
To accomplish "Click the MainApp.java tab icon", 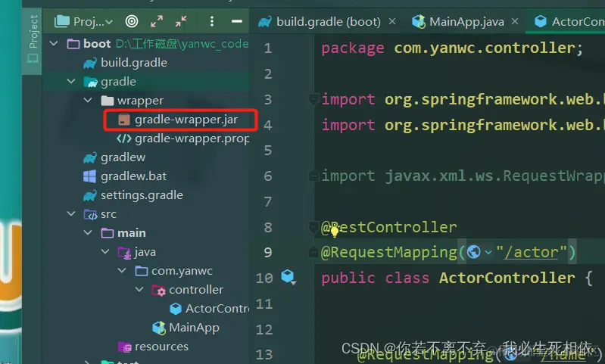I will pos(418,22).
